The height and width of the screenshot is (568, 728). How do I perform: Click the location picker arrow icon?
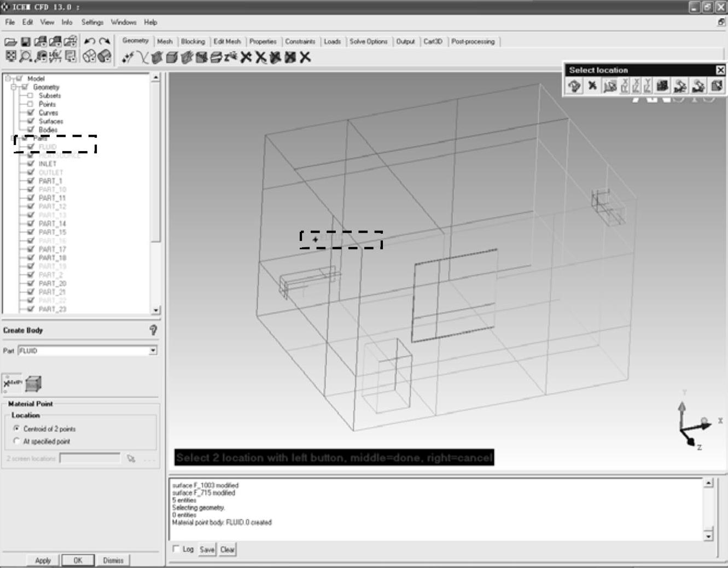point(131,459)
